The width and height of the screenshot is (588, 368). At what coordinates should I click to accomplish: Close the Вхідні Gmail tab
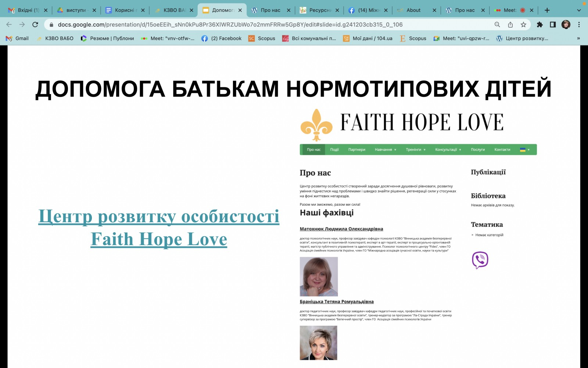(46, 10)
